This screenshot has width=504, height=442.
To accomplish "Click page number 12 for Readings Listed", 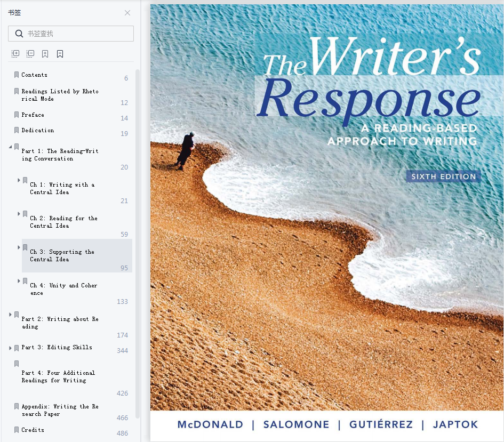I will 124,103.
